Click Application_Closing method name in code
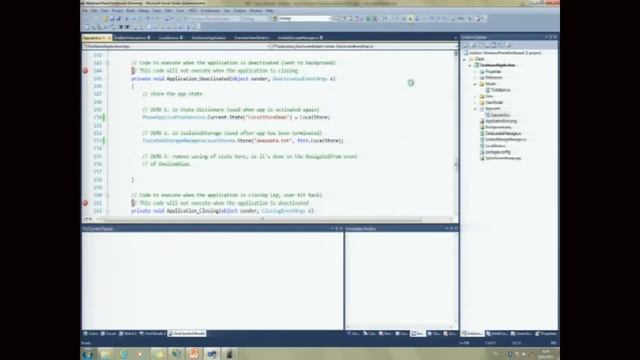Viewport: 640px width, 360px height. (x=192, y=211)
